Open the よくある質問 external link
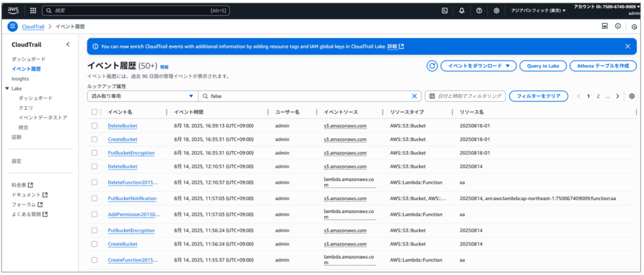 [30, 214]
